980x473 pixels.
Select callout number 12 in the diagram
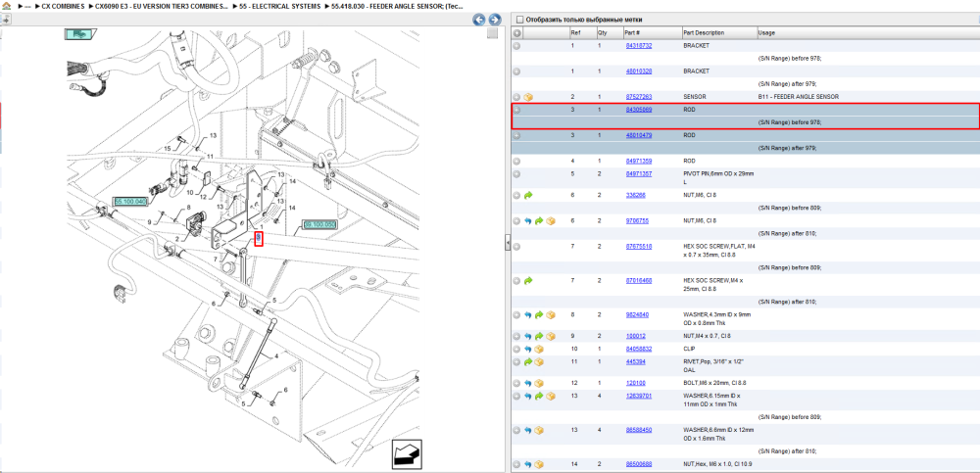203,197
